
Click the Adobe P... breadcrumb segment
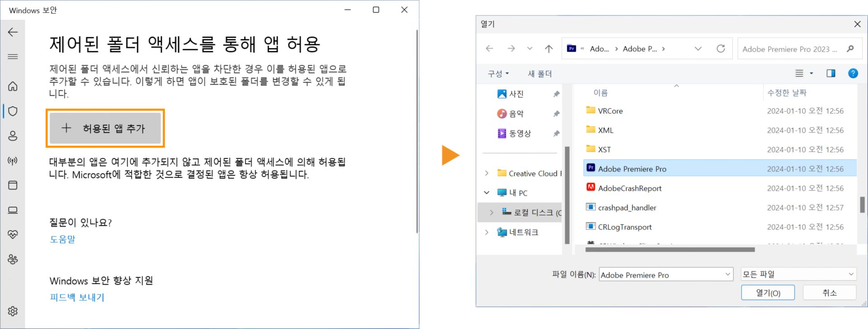click(640, 49)
